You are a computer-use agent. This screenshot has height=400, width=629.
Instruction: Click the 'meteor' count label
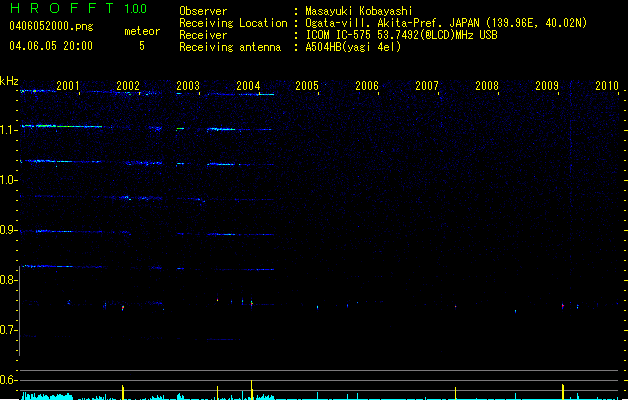[x=142, y=31]
